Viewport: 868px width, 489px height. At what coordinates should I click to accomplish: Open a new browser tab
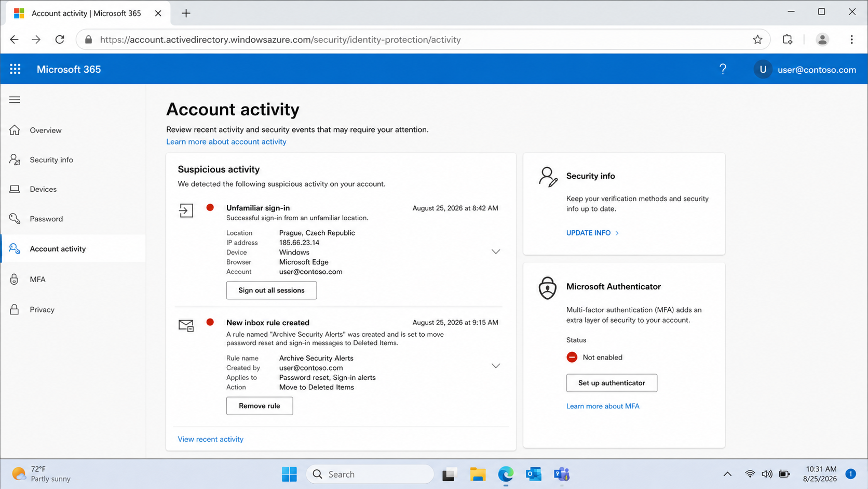pyautogui.click(x=186, y=14)
